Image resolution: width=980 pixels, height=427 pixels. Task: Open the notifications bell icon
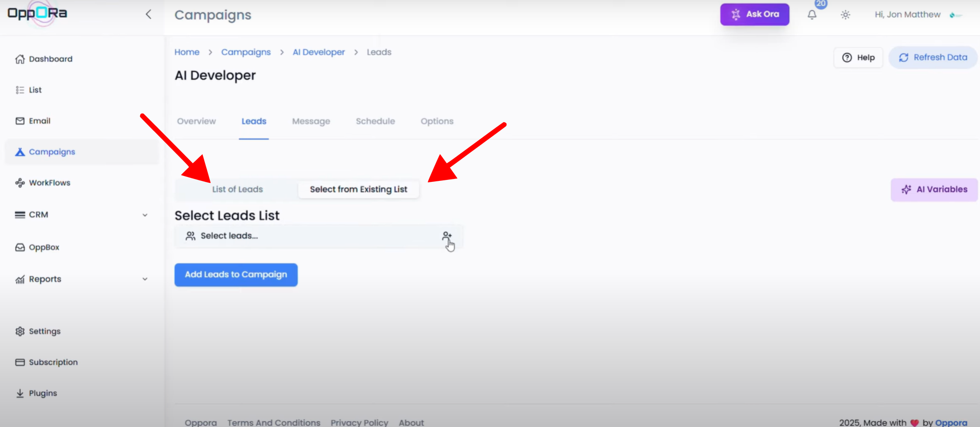pyautogui.click(x=812, y=15)
